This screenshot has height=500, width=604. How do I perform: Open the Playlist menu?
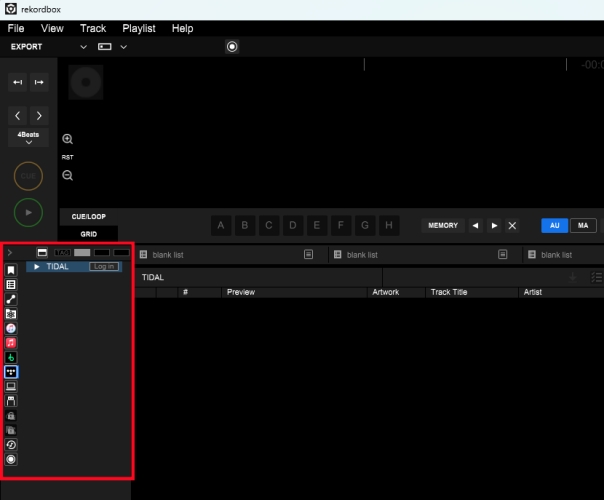click(139, 29)
